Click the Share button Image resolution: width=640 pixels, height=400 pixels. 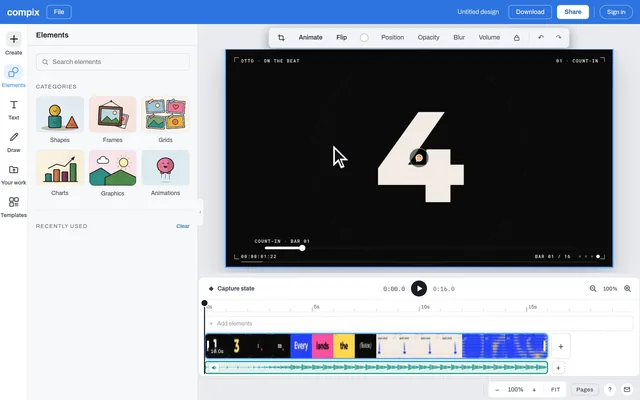pos(573,12)
